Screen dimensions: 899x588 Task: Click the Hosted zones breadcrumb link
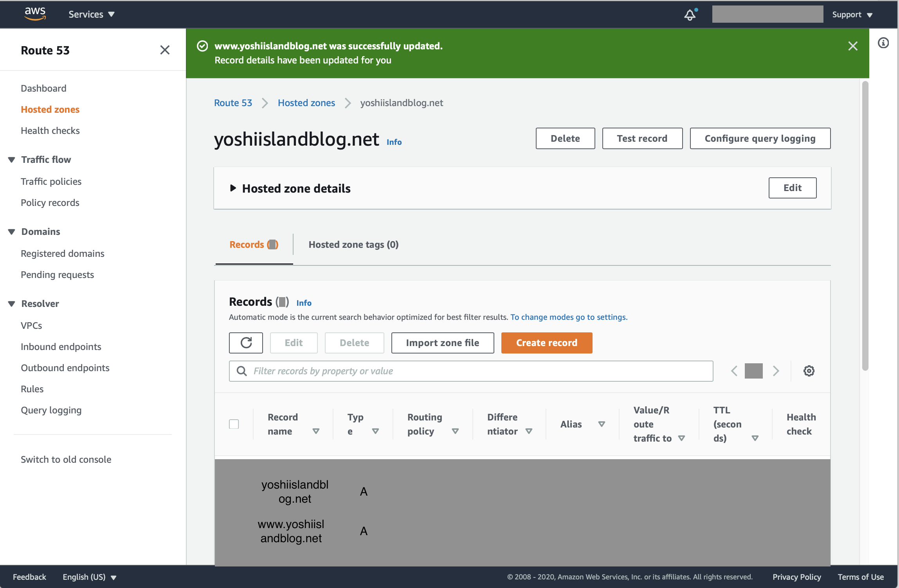coord(306,103)
